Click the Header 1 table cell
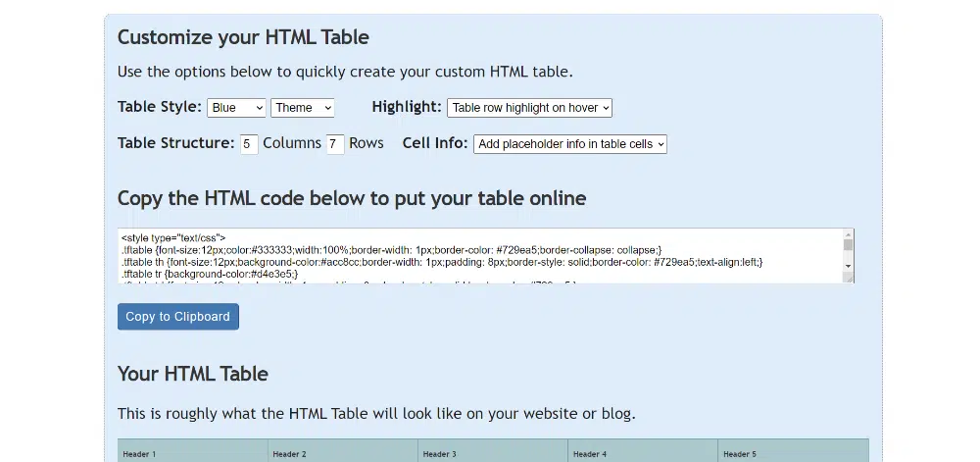The width and height of the screenshot is (980, 462). click(x=192, y=453)
